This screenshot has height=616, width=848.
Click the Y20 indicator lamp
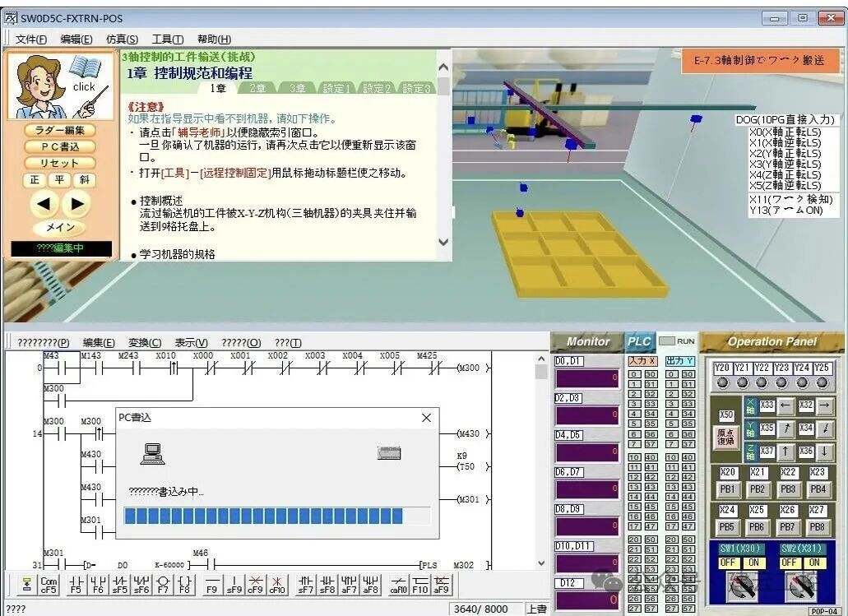point(722,383)
